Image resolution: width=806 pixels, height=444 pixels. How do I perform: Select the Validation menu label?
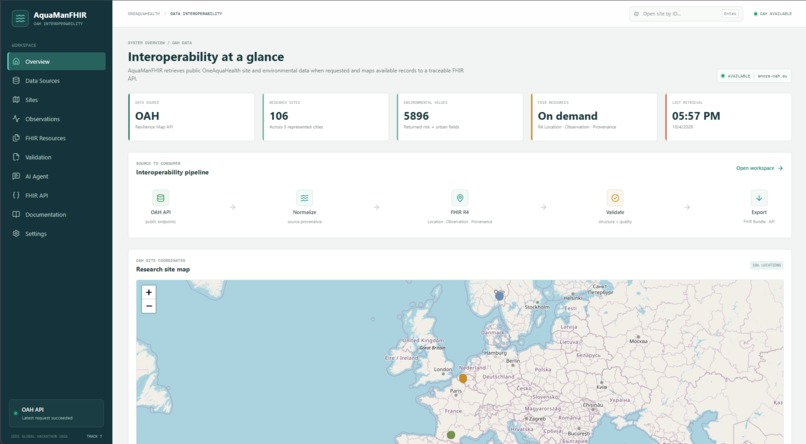click(x=38, y=157)
